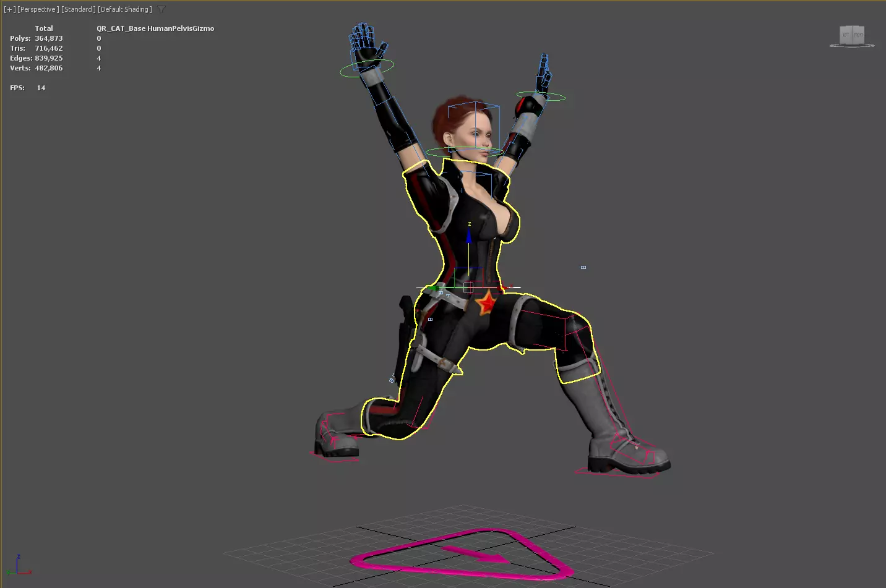
Task: Click the Total column header in statistics
Action: 44,28
